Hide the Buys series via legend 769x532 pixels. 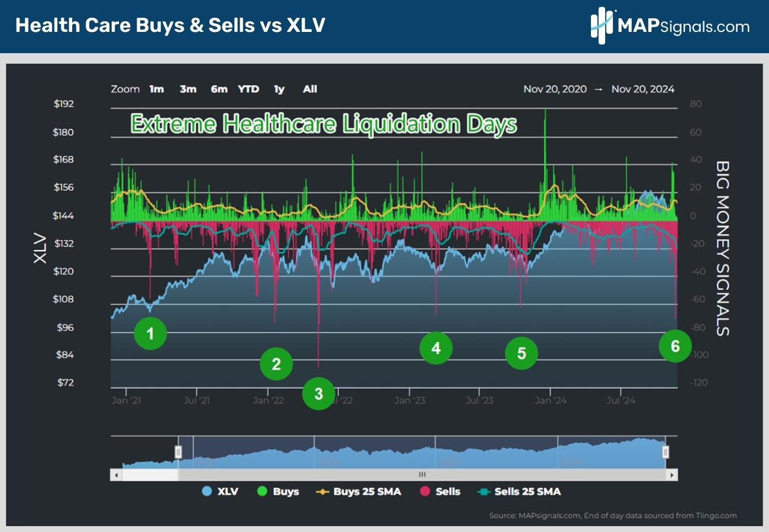click(279, 491)
